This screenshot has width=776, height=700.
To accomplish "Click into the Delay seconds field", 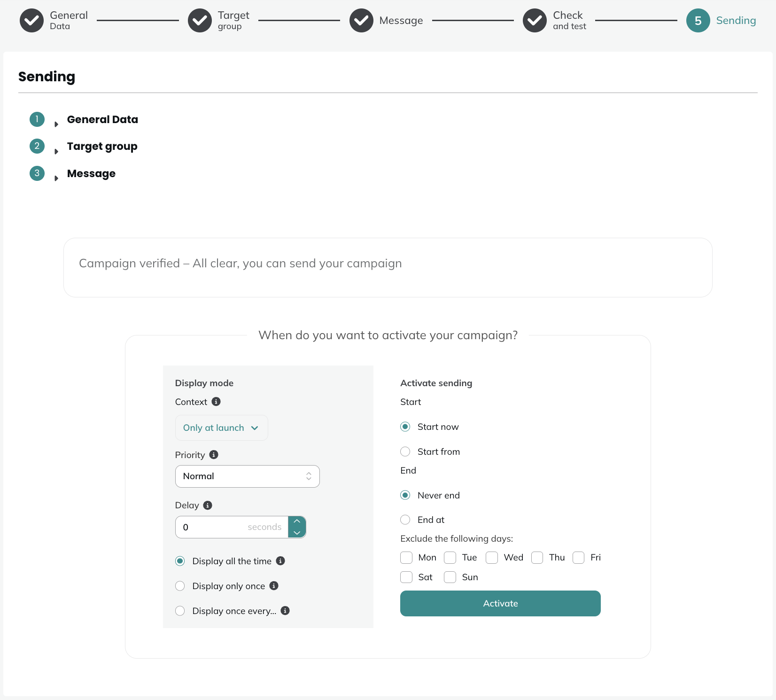I will 232,527.
